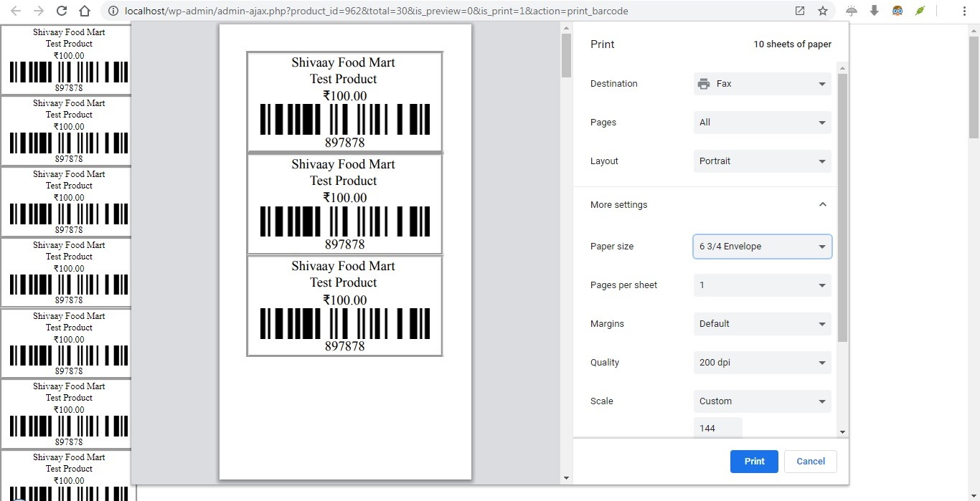The image size is (980, 501).
Task: Click the open-in-new-window icon in address bar
Action: pyautogui.click(x=800, y=11)
